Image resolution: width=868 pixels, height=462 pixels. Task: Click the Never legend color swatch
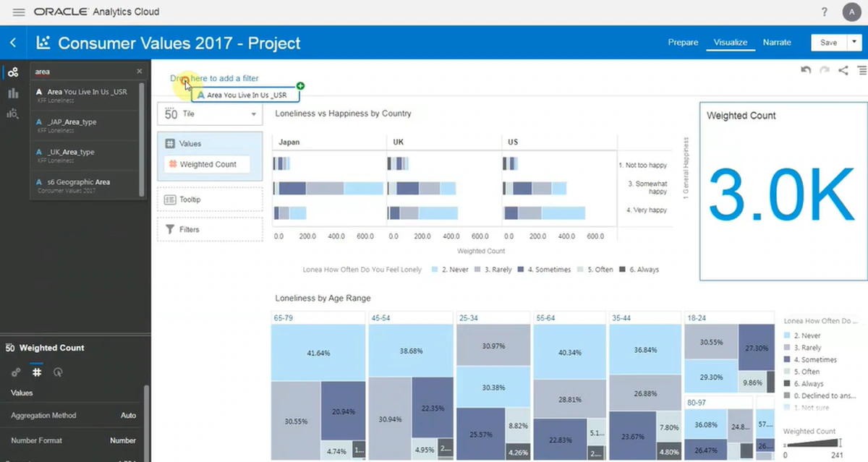point(435,270)
